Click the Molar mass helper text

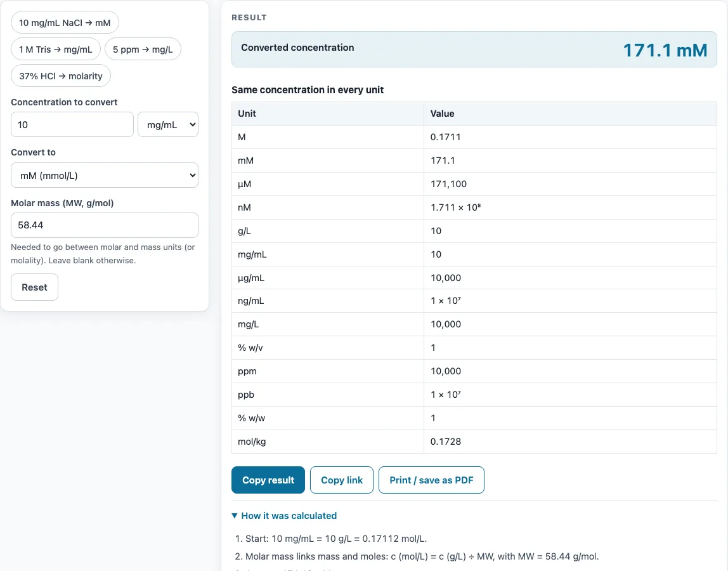click(103, 254)
